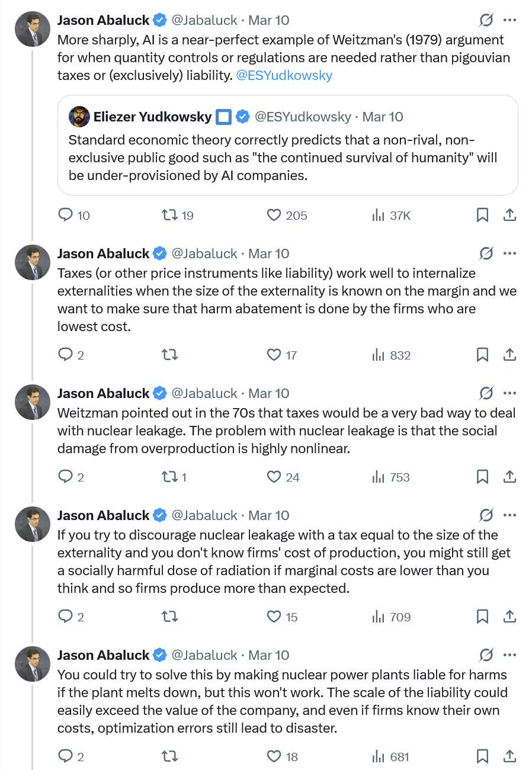The image size is (532, 770).
Task: Repost the nuclear leakage tweet with 1 repost
Action: tap(170, 477)
